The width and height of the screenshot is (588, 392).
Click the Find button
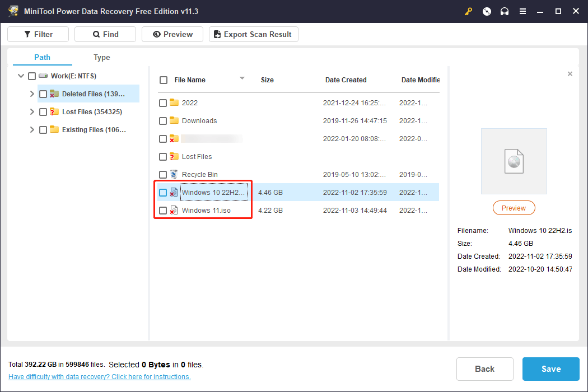(x=105, y=34)
